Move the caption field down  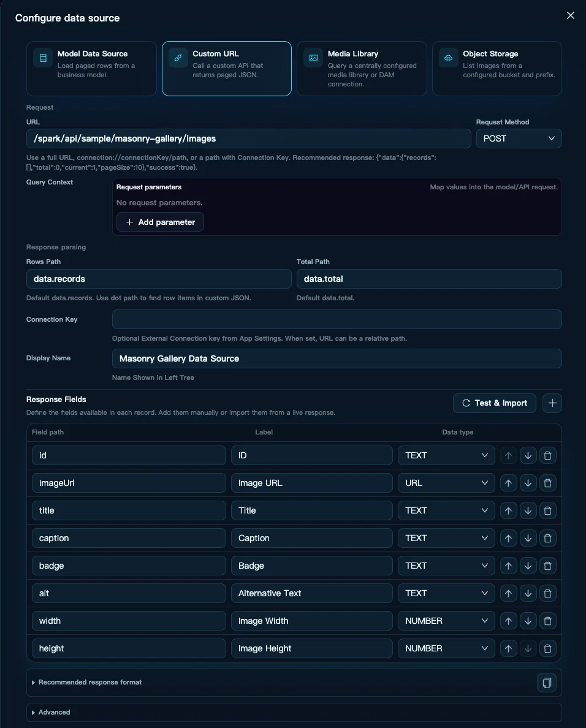528,538
